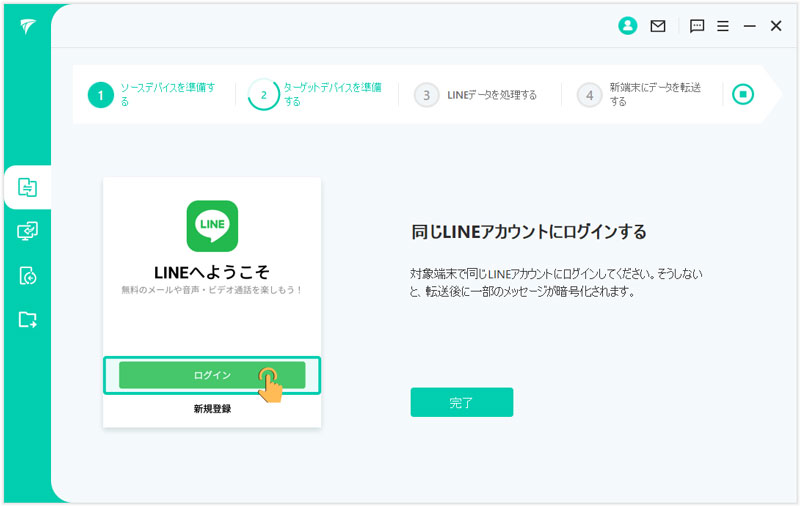Click the 新規登録 link

(x=212, y=409)
